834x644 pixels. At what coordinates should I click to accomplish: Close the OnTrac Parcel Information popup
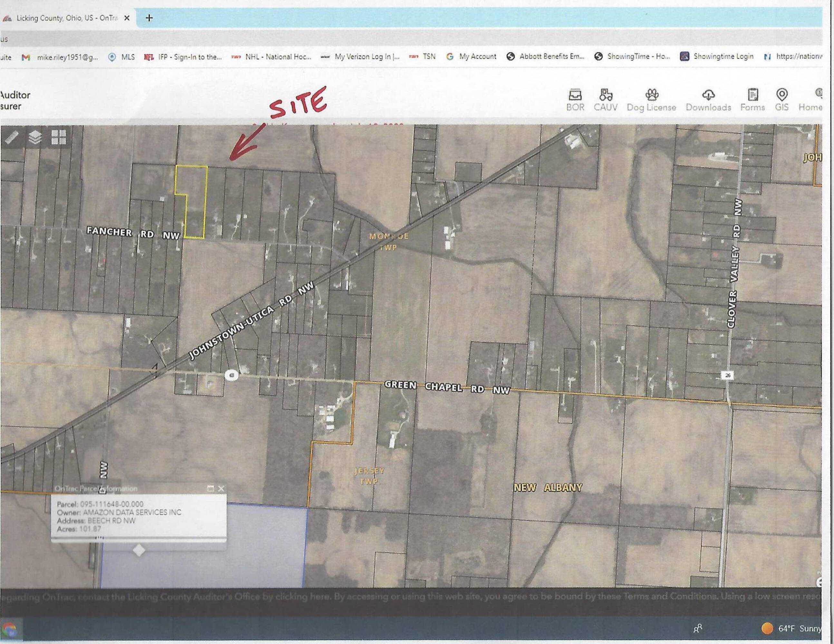221,488
